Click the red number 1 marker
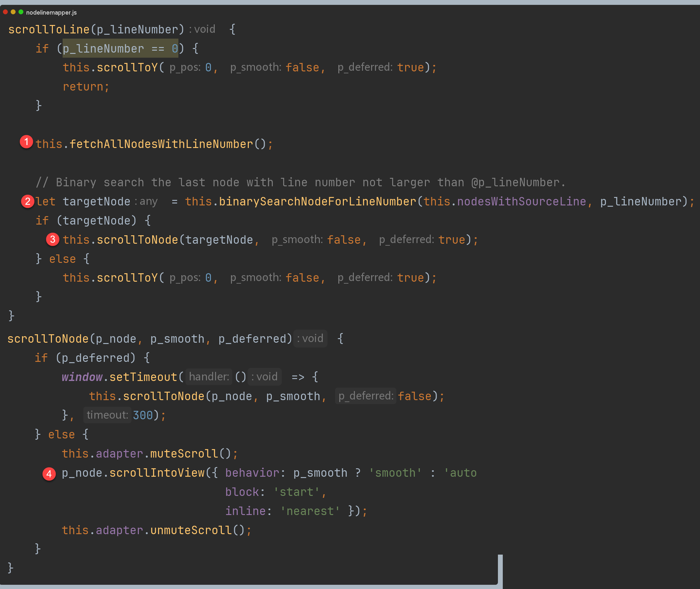The width and height of the screenshot is (700, 589). (26, 141)
